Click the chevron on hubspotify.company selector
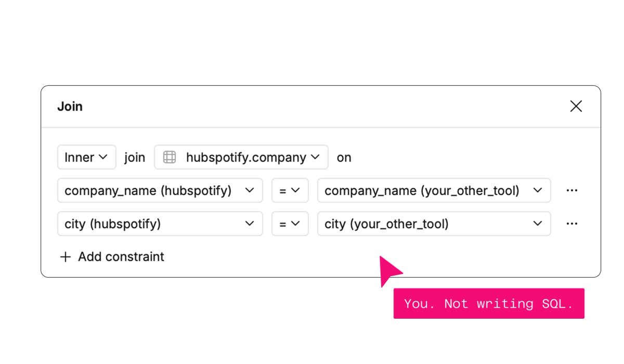Viewport: 624px width, 364px height. pos(315,157)
